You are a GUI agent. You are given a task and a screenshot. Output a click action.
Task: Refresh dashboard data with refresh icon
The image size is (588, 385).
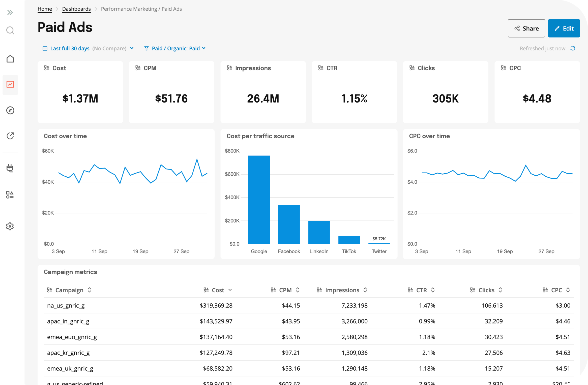click(x=573, y=48)
